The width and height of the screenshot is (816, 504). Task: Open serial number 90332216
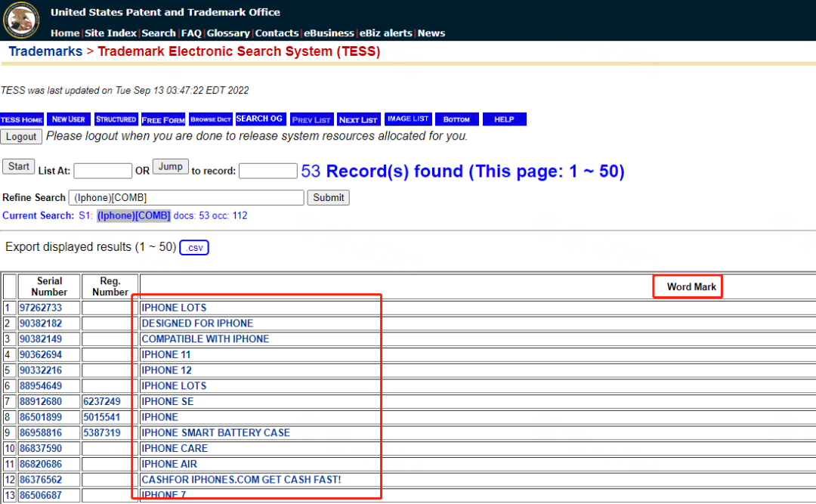pos(41,370)
